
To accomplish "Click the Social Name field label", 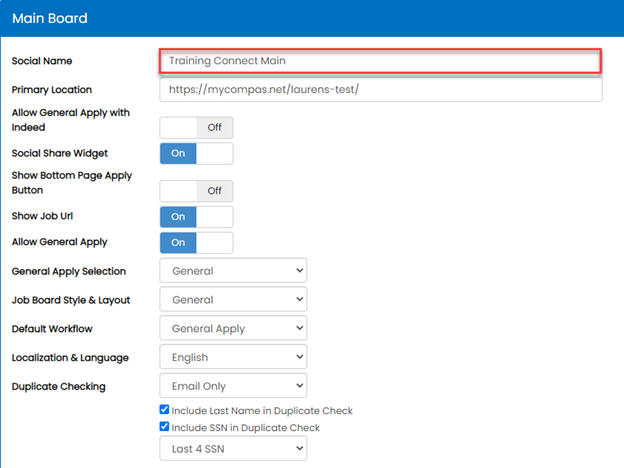I will point(42,61).
